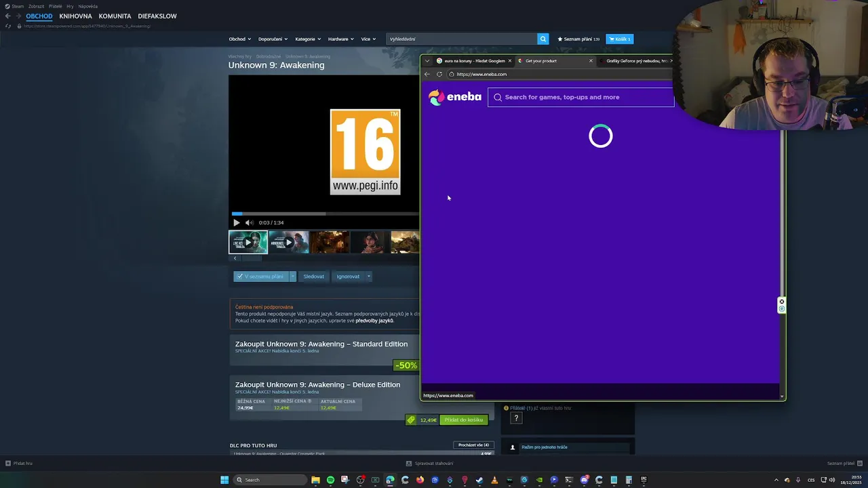Show hidden tray icons chevron

[x=776, y=480]
